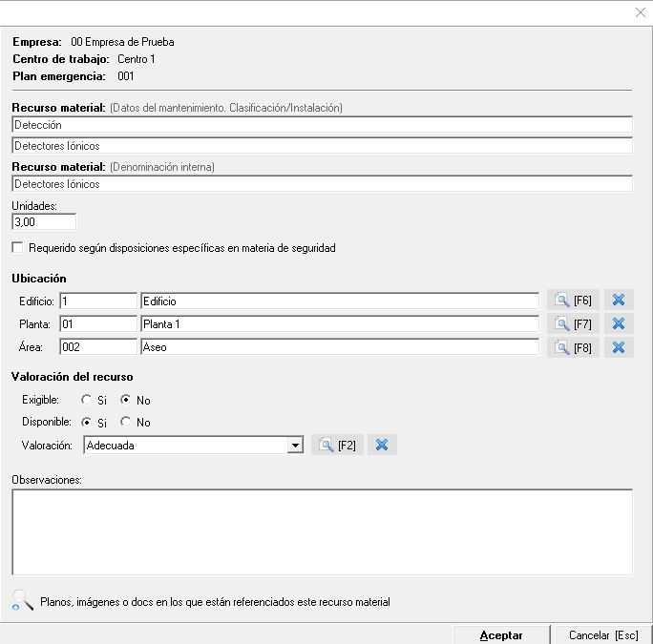Click the Aceptar button
The image size is (653, 644).
tap(500, 634)
